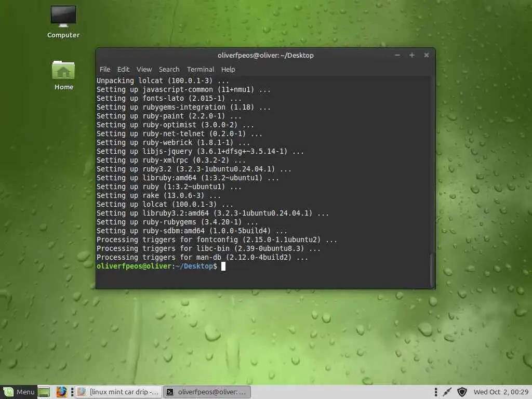
Task: Open the update manager shield icon
Action: click(x=462, y=392)
